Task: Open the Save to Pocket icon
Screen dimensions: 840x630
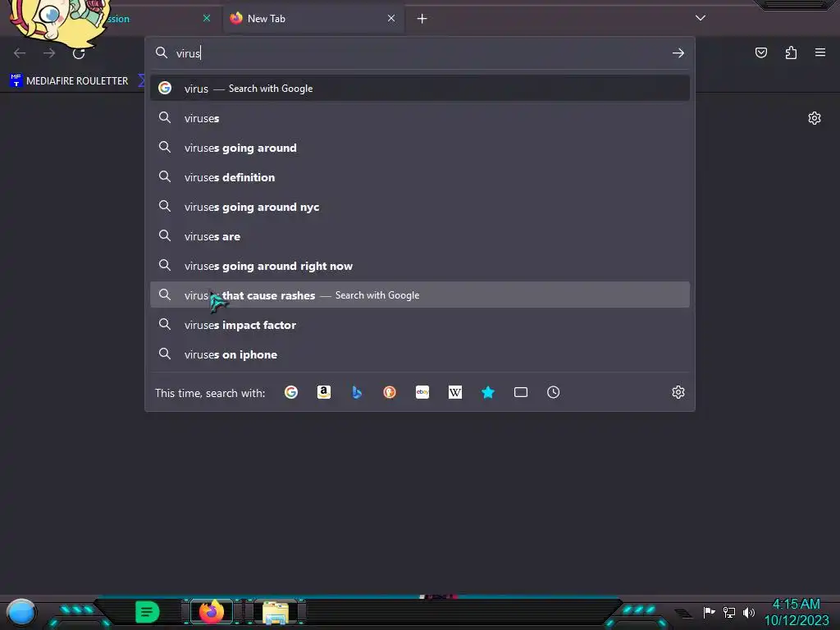Action: 760,52
